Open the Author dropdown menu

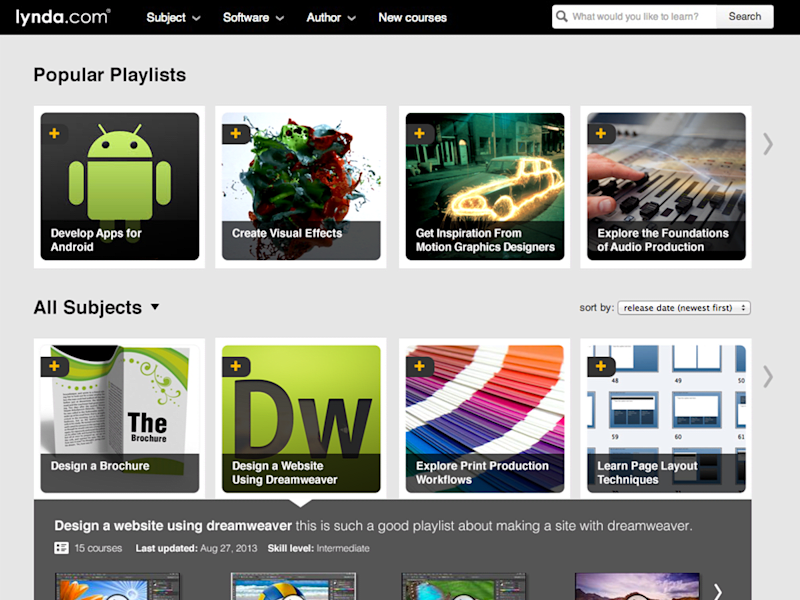tap(331, 18)
